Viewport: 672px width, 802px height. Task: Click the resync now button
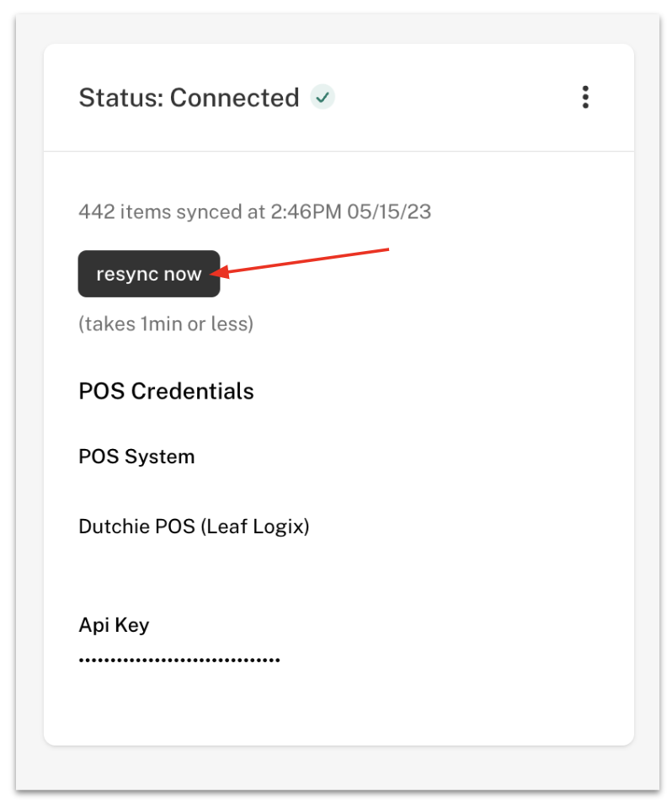149,274
